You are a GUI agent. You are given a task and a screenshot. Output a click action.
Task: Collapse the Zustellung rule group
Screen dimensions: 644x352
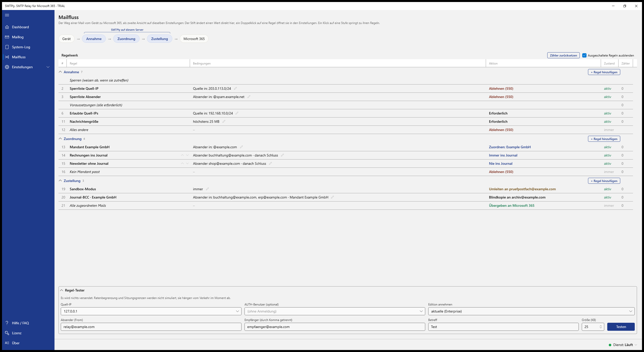click(x=60, y=181)
